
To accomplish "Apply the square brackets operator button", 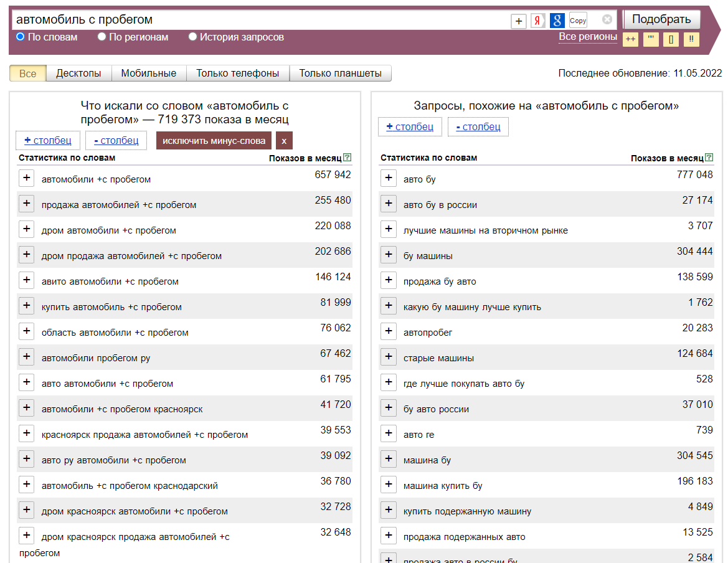I will pos(671,39).
